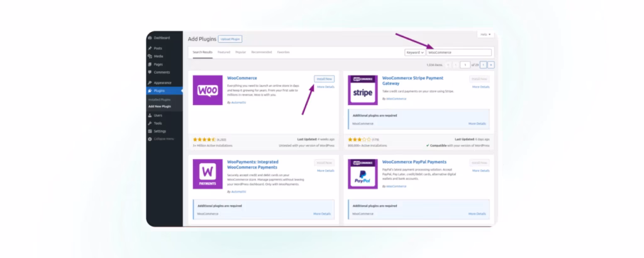Click the WooCommerce plugin title
Viewport: 644px width, 258px height.
pos(242,78)
